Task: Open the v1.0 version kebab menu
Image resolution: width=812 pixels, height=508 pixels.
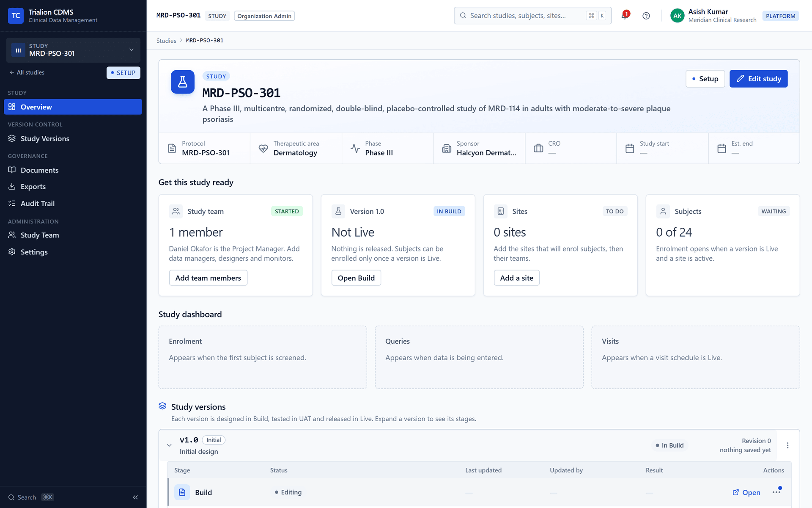Action: pos(787,445)
